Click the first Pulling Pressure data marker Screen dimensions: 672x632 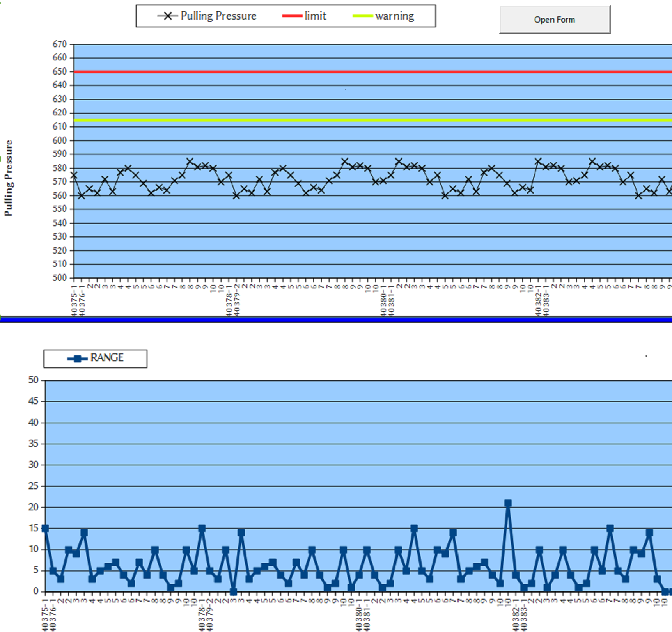pyautogui.click(x=74, y=175)
